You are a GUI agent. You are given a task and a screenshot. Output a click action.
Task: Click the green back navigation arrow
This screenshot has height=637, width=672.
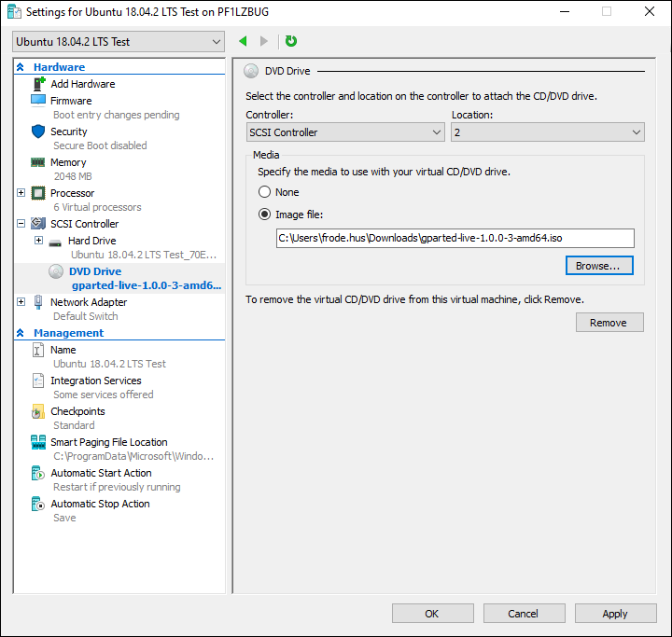pyautogui.click(x=243, y=41)
